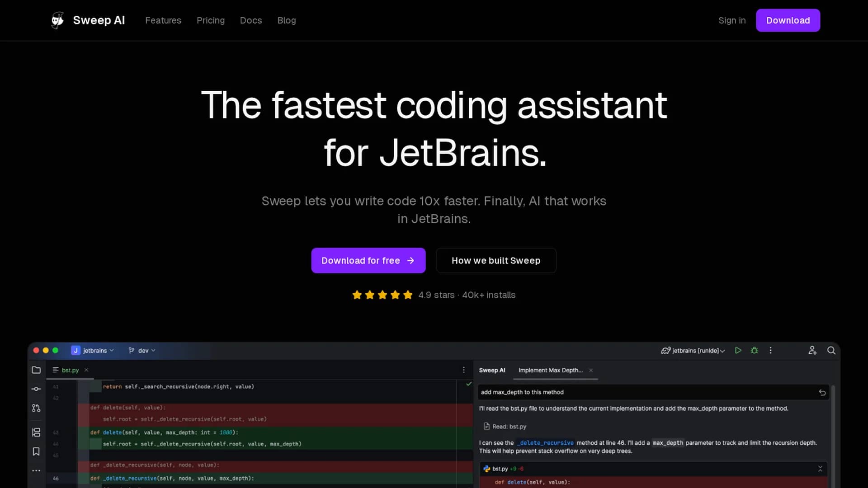Viewport: 868px width, 488px height.
Task: Click the star rating icons
Action: (x=382, y=295)
